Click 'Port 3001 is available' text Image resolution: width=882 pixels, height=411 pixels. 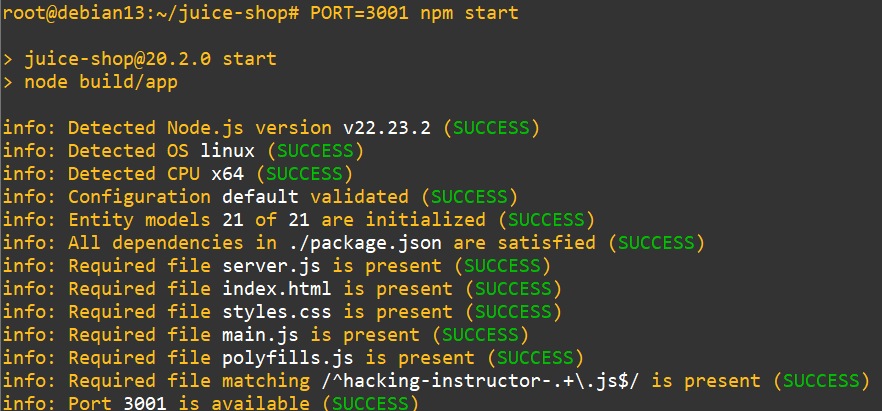click(x=188, y=403)
